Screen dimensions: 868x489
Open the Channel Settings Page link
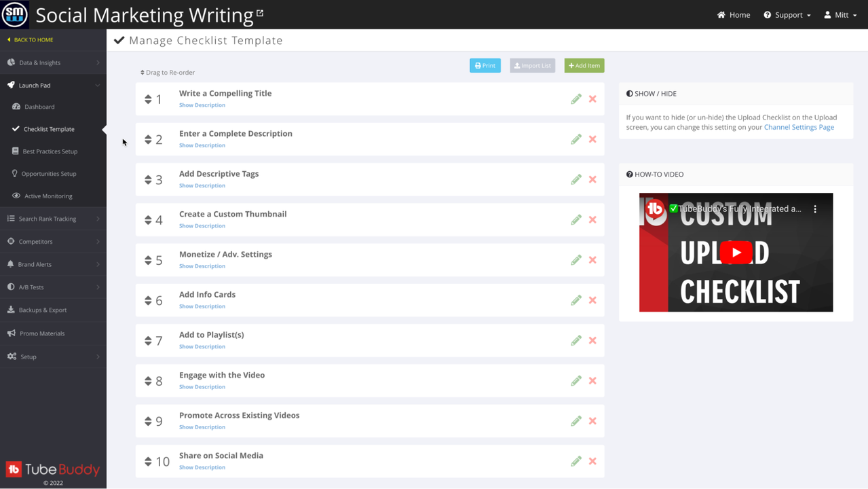click(x=799, y=127)
